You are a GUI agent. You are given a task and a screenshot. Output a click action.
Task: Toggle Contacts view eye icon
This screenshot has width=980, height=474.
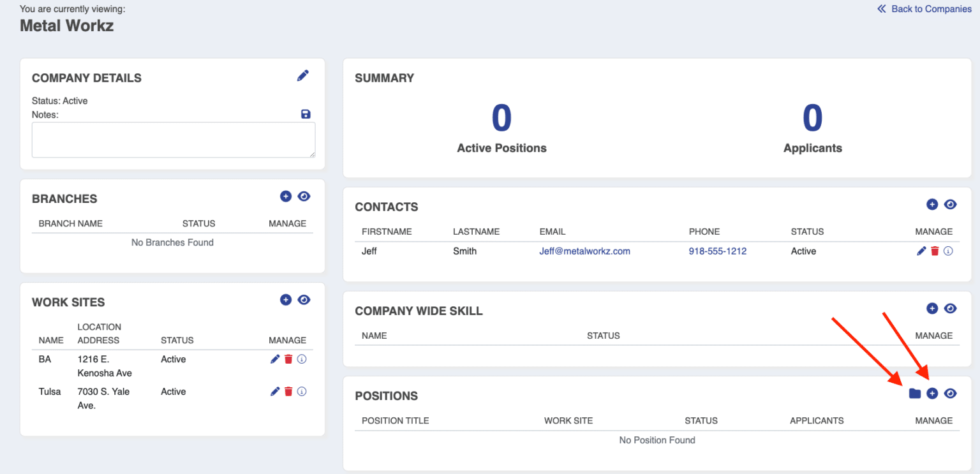point(951,205)
